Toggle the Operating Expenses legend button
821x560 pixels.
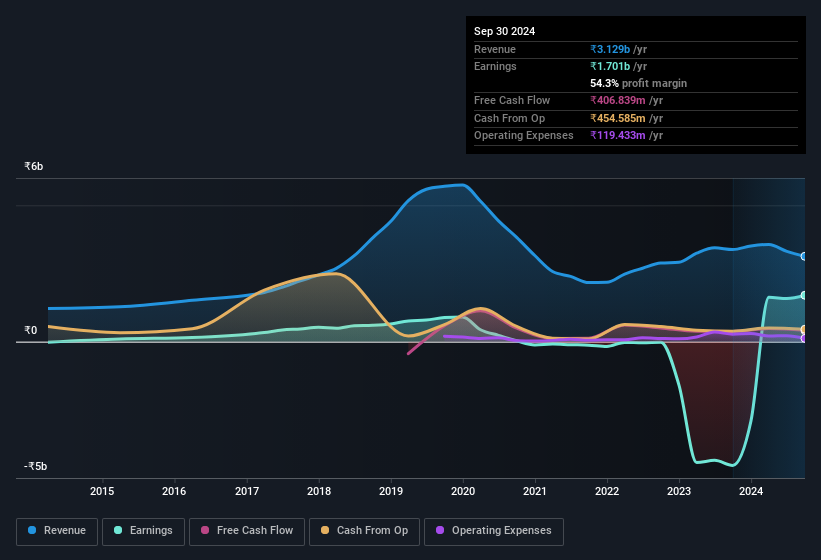pos(494,531)
